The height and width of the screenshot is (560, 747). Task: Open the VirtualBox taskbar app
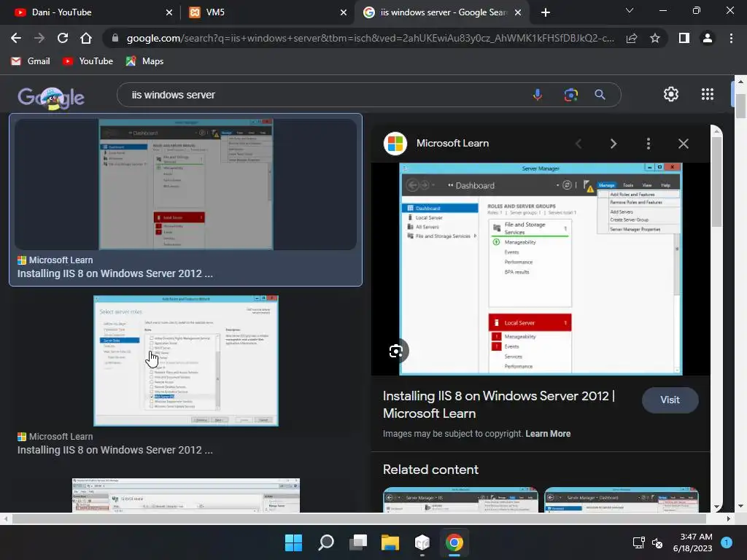point(422,542)
